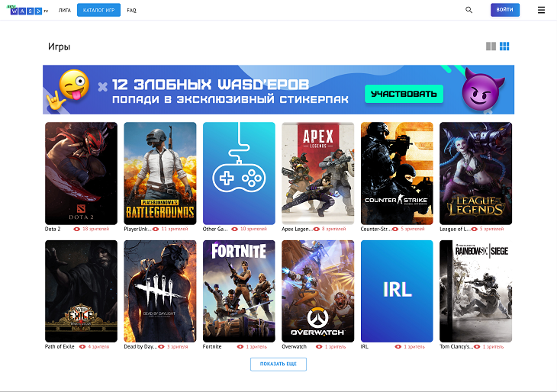Viewport: 557px width, 392px height.
Task: Click the Dota 2 title link
Action: [x=53, y=229]
